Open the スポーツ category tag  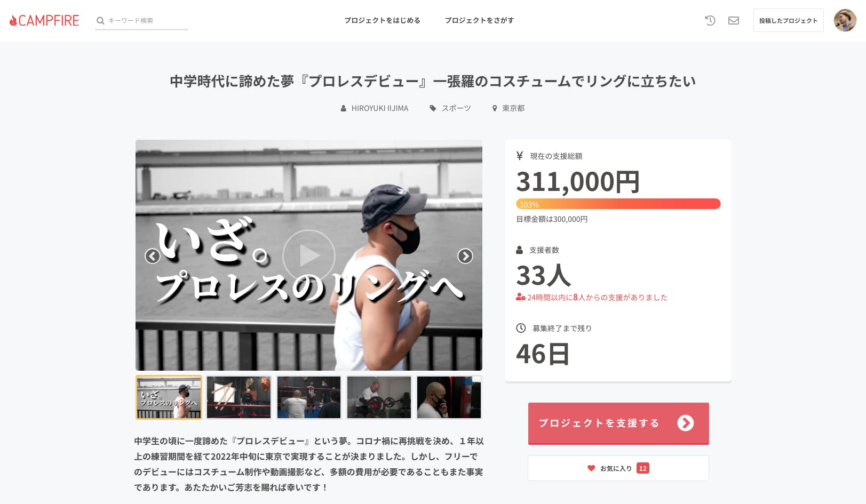click(450, 108)
